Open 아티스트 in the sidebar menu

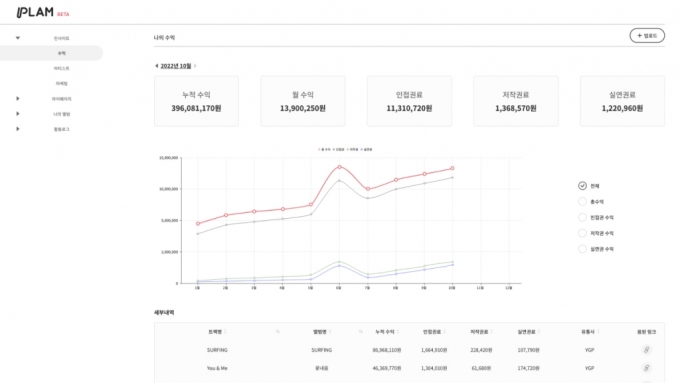[62, 68]
